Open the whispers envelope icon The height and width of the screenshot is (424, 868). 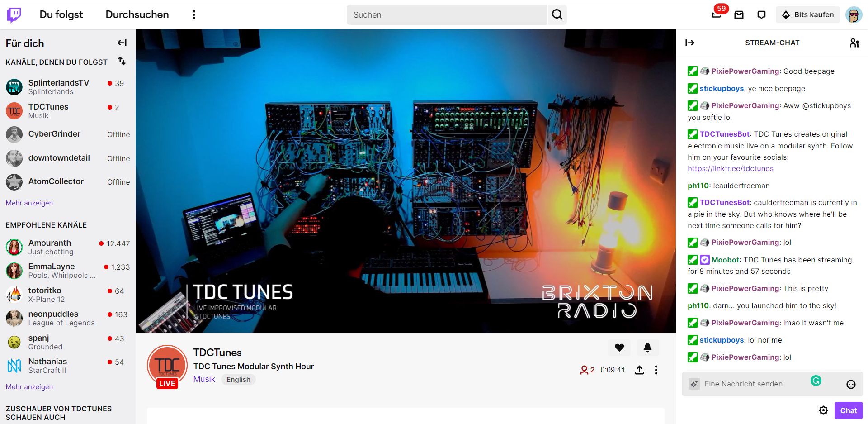739,15
